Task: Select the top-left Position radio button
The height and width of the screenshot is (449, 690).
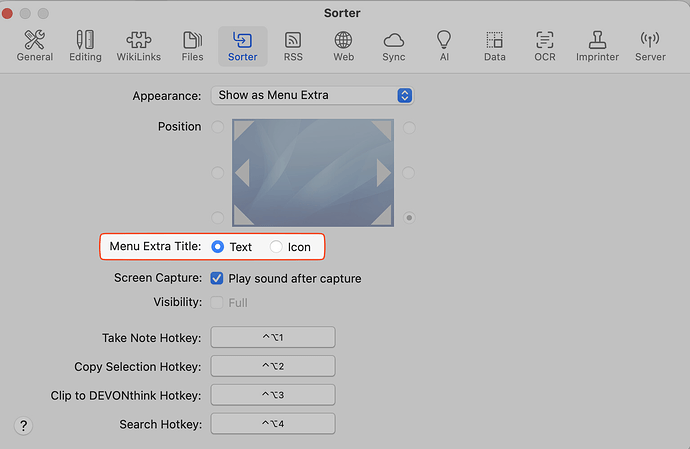Action: 218,127
